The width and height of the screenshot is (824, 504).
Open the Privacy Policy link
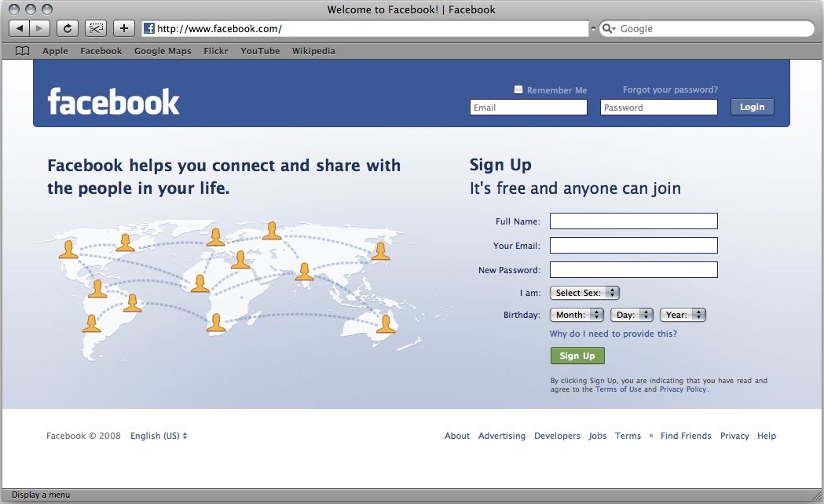[x=683, y=389]
